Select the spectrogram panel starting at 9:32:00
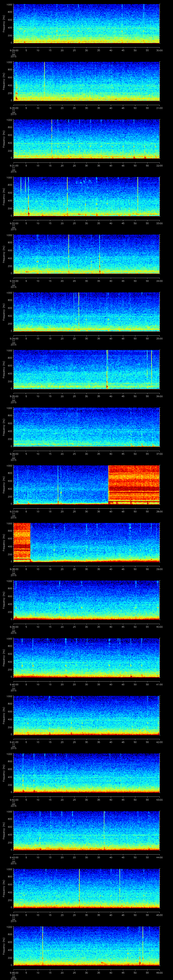 point(86,196)
